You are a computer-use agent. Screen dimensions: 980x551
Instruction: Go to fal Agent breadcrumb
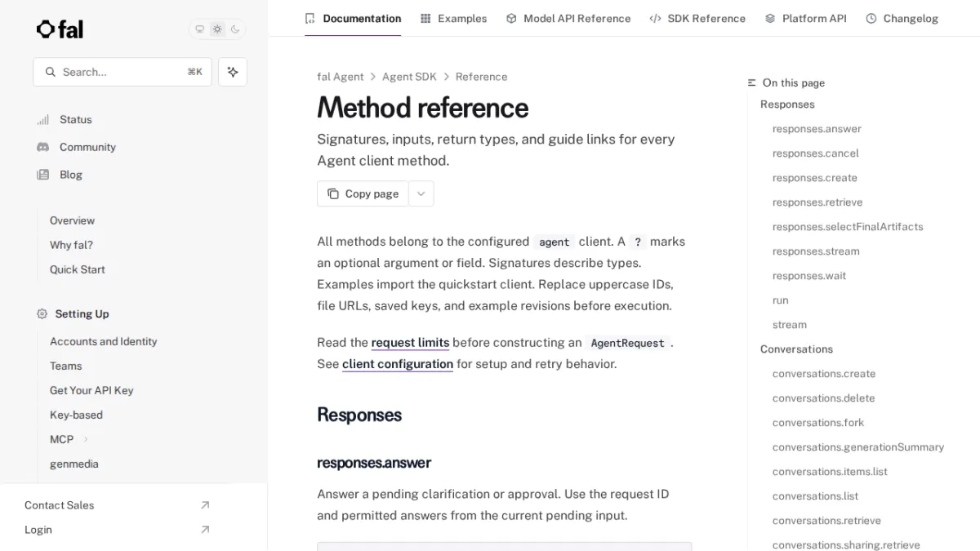pyautogui.click(x=341, y=77)
